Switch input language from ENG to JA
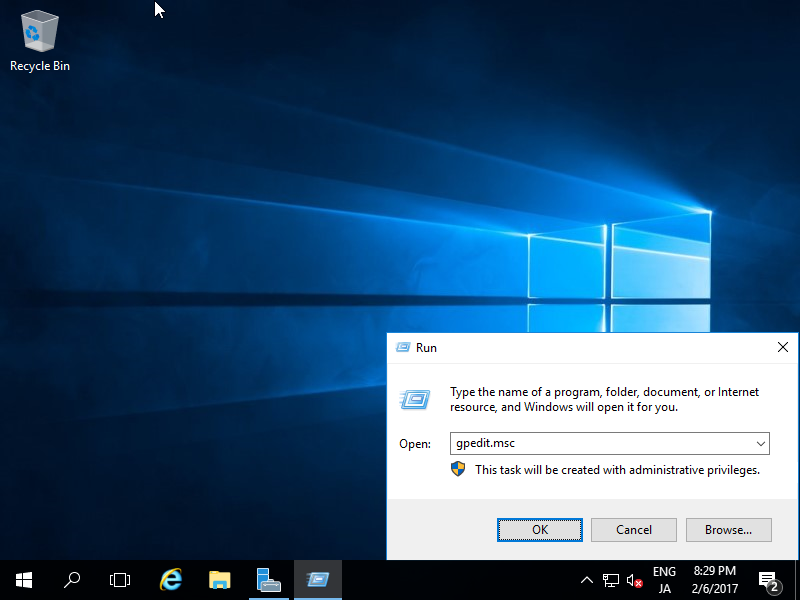This screenshot has height=600, width=800. [x=664, y=580]
